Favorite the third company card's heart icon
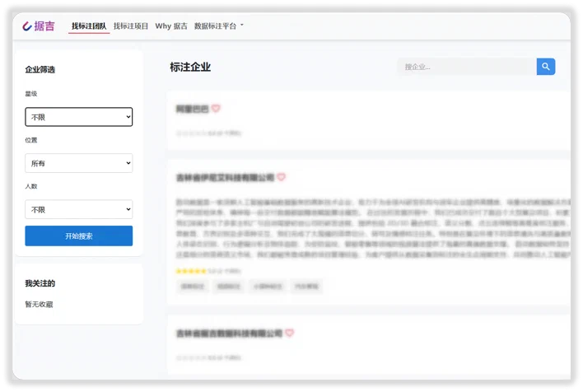 coord(290,333)
